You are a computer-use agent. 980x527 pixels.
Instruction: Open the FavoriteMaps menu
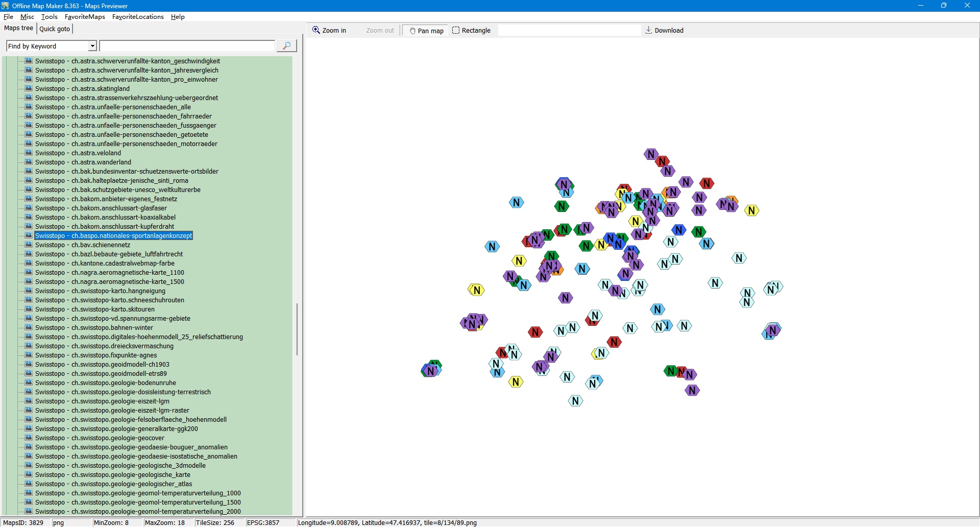click(x=85, y=17)
